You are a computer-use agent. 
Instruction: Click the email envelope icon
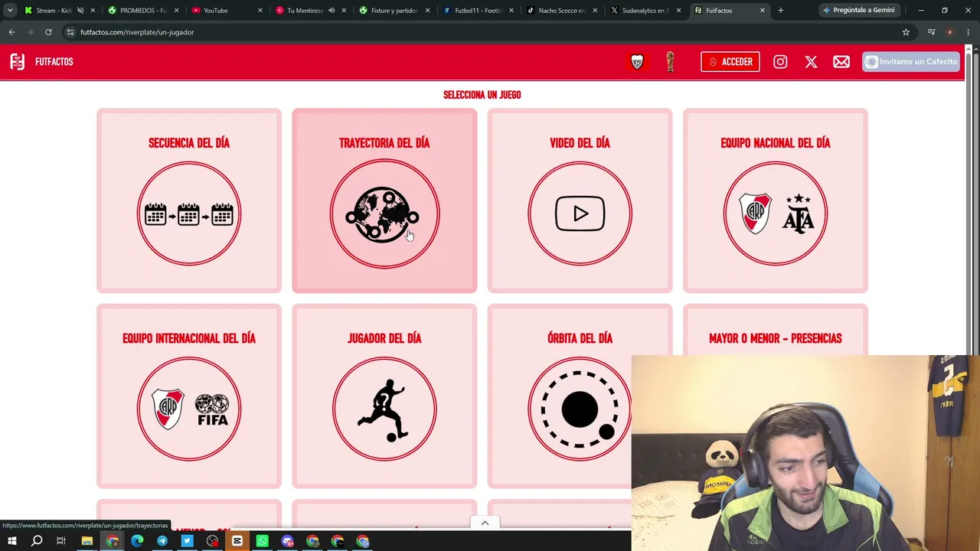point(841,62)
